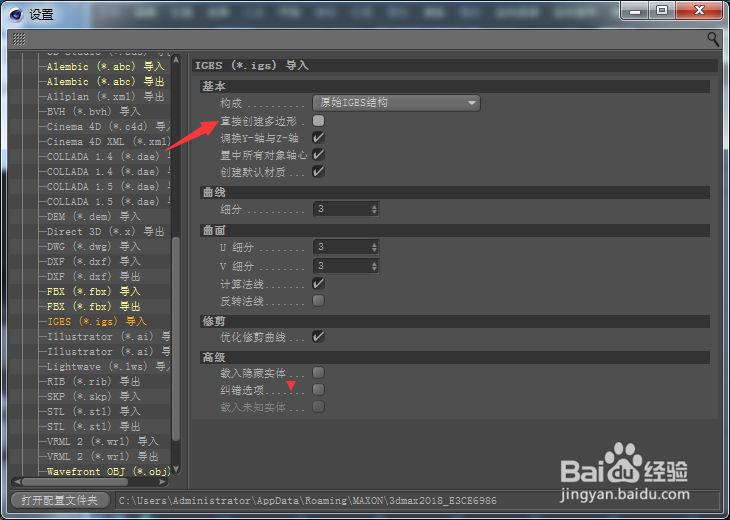
Task: Enable 载入隐藏实体 checkbox
Action: [x=318, y=372]
